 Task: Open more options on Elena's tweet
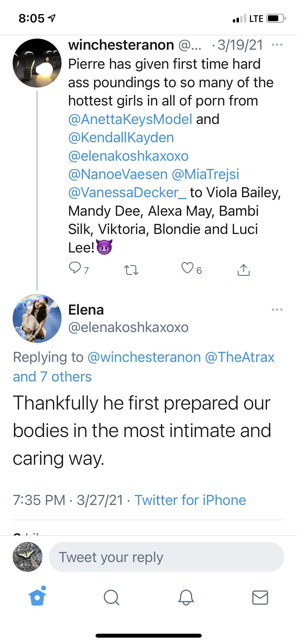click(277, 310)
